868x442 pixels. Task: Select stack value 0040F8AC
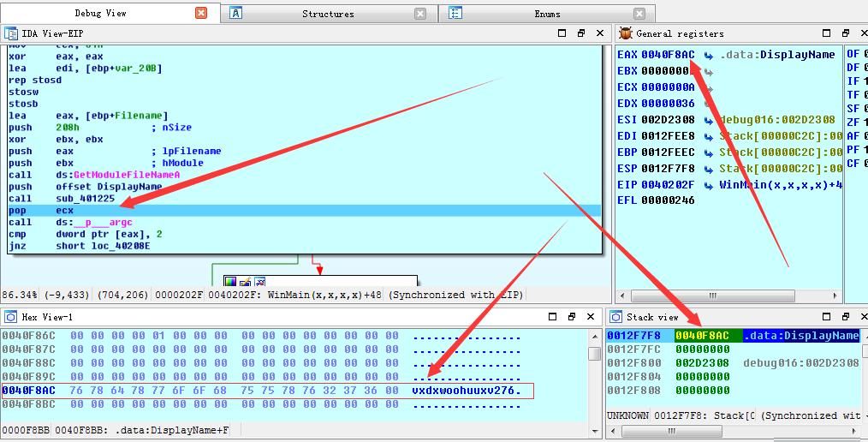pyautogui.click(x=702, y=336)
